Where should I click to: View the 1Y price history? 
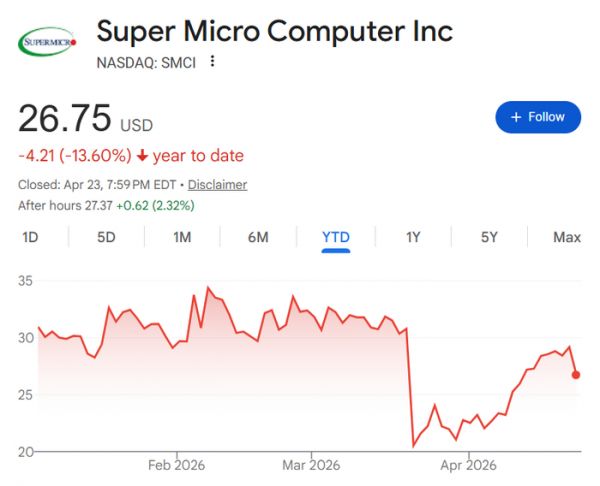413,237
